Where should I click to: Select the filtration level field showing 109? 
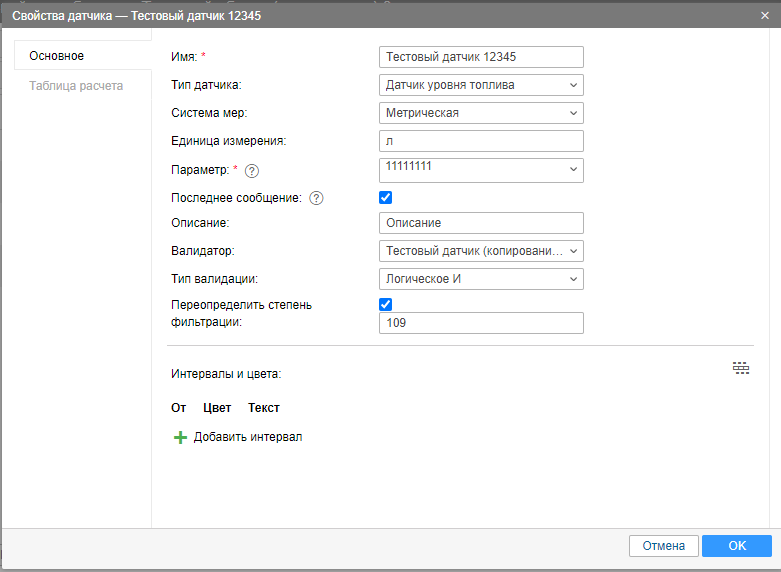click(x=481, y=323)
